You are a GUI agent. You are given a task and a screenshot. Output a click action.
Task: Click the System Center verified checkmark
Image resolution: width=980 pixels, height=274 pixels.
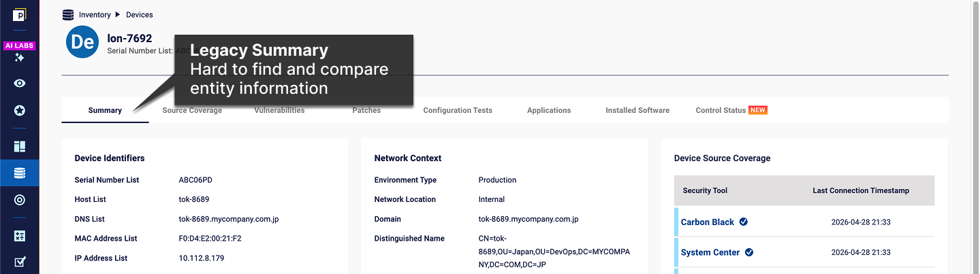pyautogui.click(x=749, y=252)
